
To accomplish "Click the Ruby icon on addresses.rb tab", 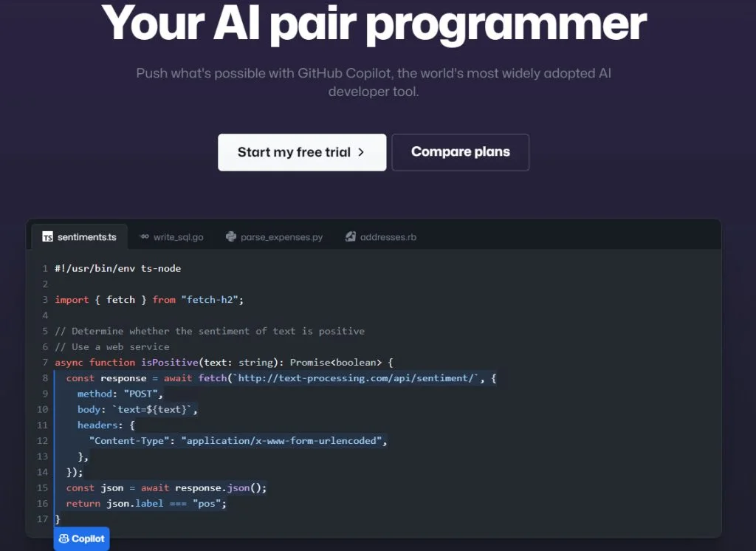I will pyautogui.click(x=351, y=236).
